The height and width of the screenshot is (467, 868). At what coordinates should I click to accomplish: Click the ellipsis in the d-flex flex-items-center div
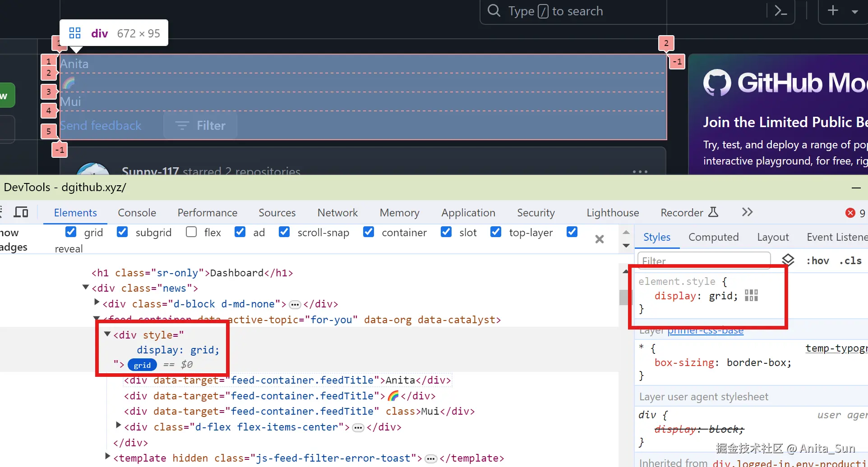[358, 428]
